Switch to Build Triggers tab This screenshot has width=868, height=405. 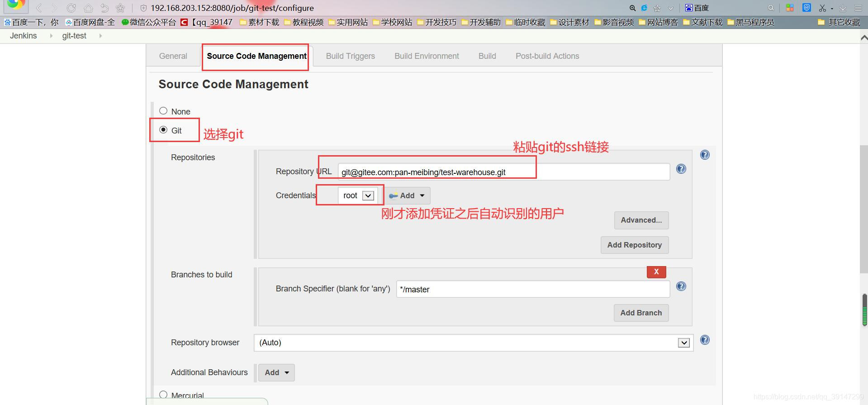[x=351, y=56]
